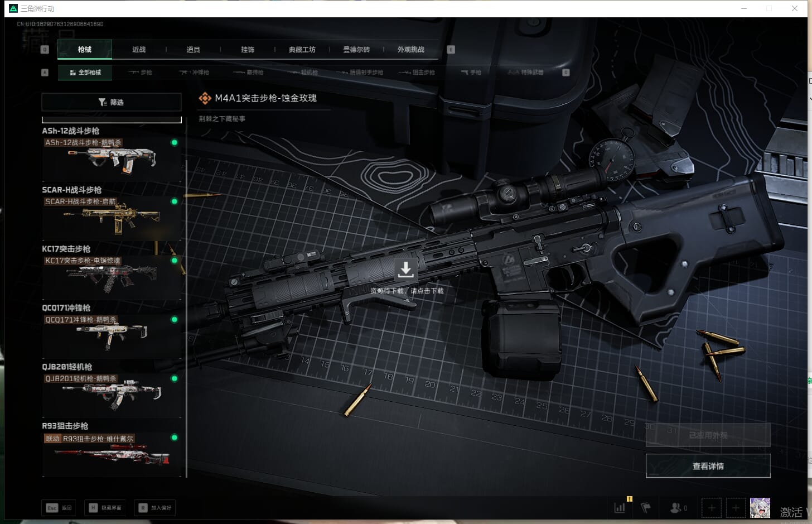812x524 pixels.
Task: Close the 三角洲行动 window
Action: coord(795,8)
